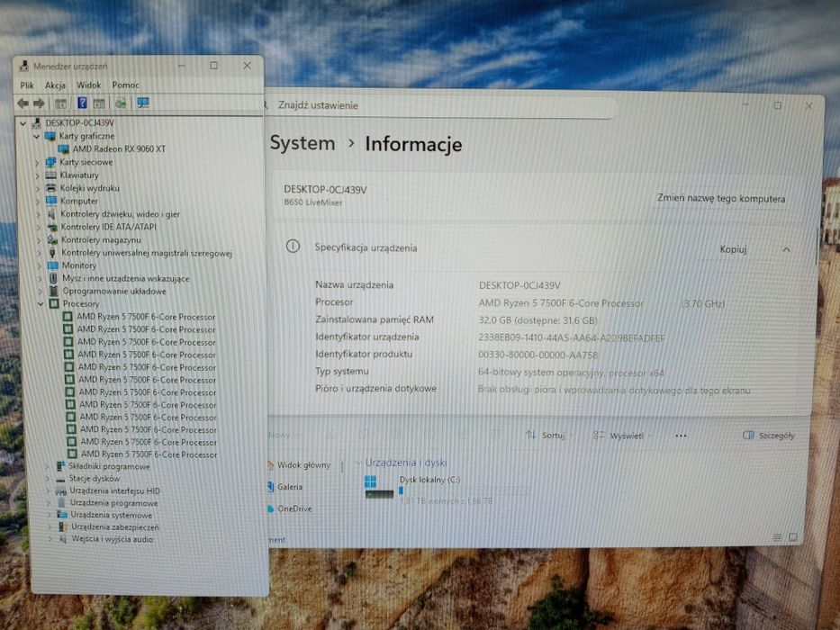Click the B650 LiveMixer model text
The image size is (840, 630).
point(312,202)
